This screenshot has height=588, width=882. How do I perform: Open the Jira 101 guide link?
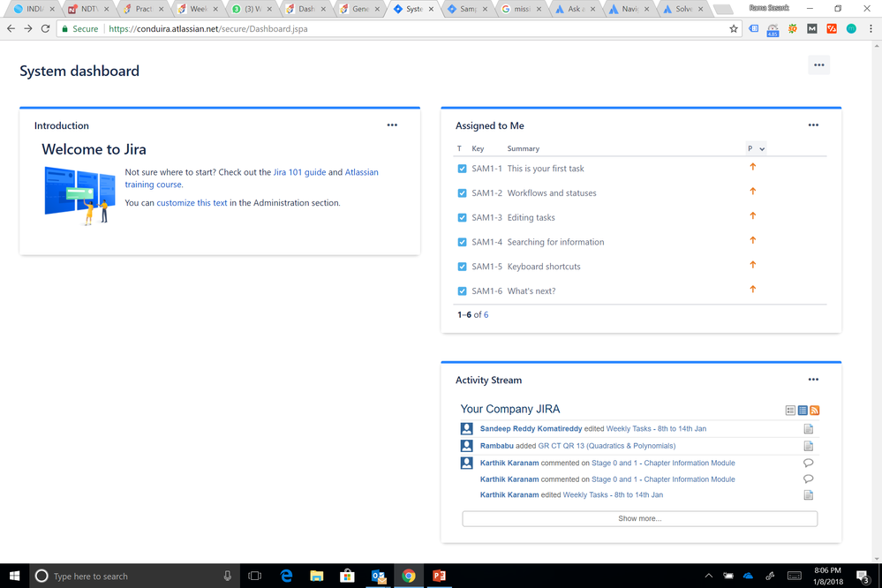(x=299, y=172)
